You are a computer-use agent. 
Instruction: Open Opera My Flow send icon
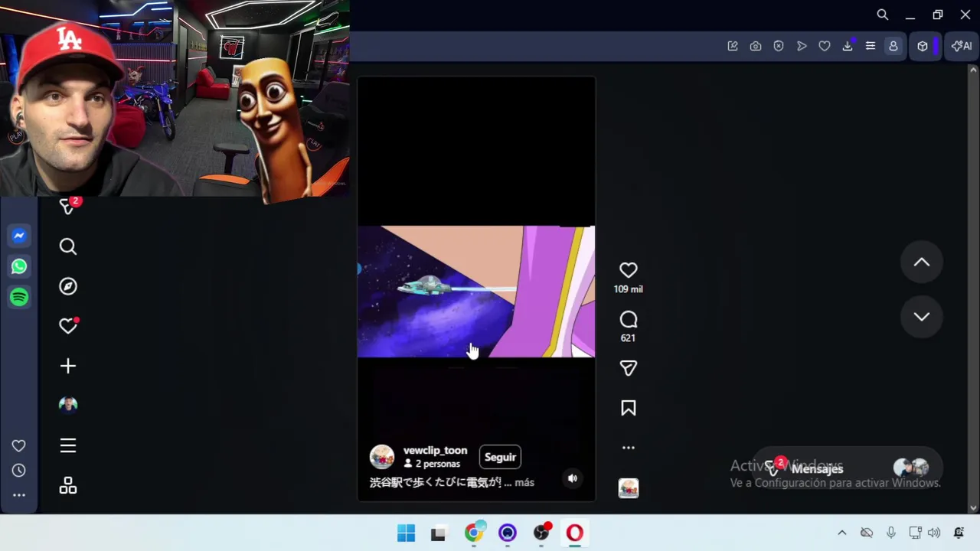(x=802, y=46)
